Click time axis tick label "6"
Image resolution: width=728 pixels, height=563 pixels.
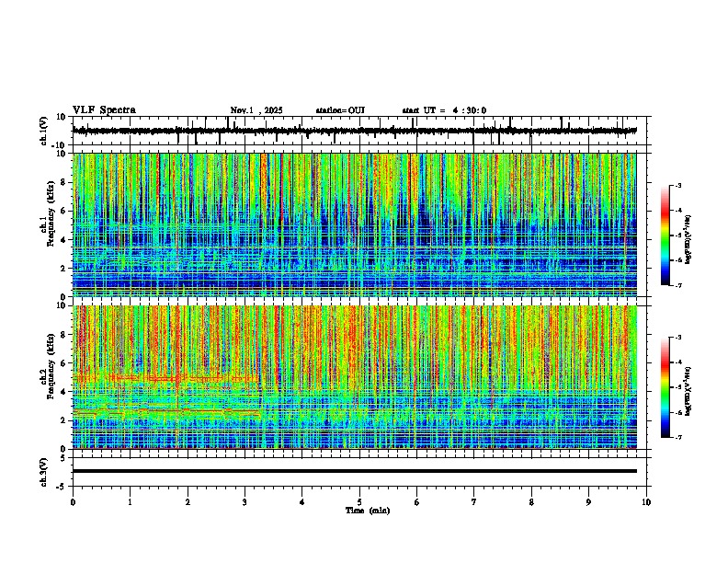[417, 502]
